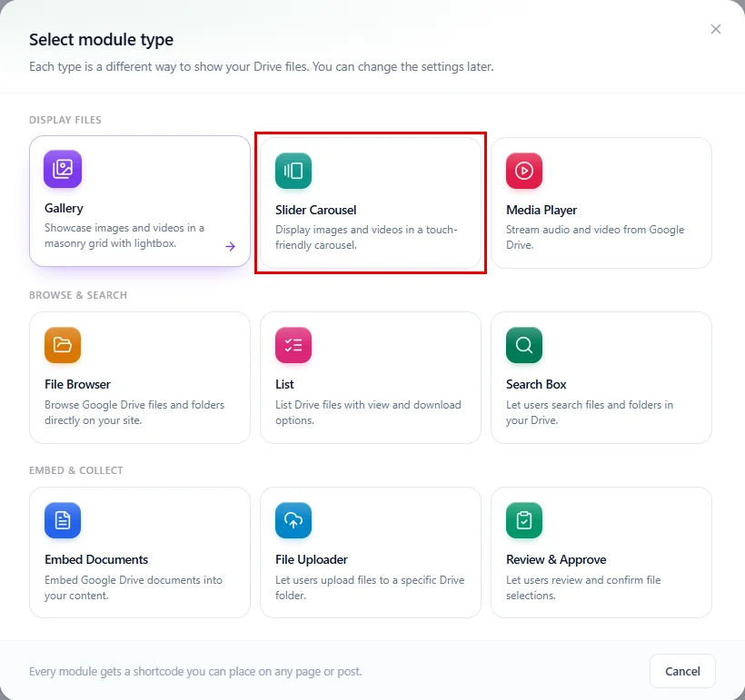Click the purple Gallery module icon
Viewport: 745px width, 700px height.
63,169
